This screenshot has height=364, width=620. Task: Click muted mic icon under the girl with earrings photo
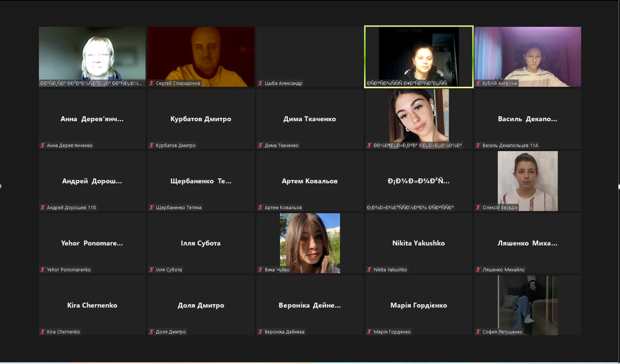(369, 145)
